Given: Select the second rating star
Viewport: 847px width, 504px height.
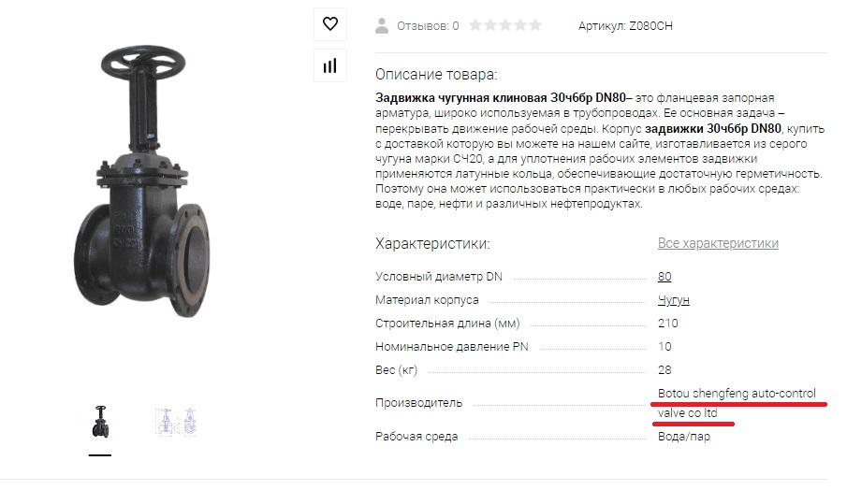Looking at the screenshot, I should [x=490, y=25].
